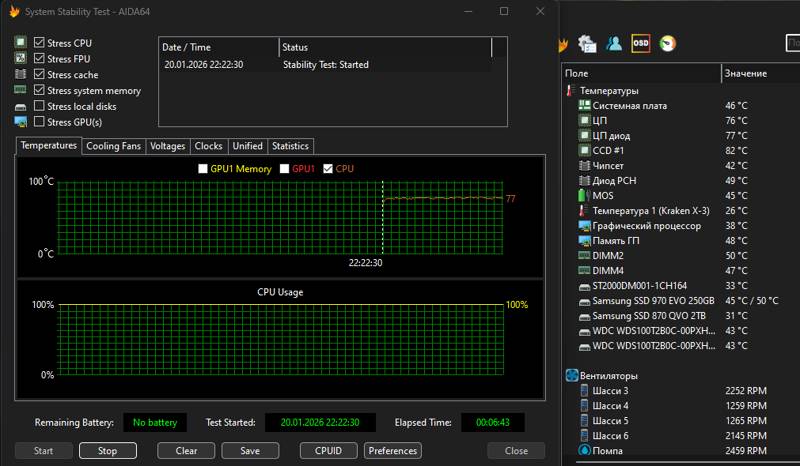Click the thermometer icon beside Температуры
This screenshot has height=466, width=800.
(571, 90)
